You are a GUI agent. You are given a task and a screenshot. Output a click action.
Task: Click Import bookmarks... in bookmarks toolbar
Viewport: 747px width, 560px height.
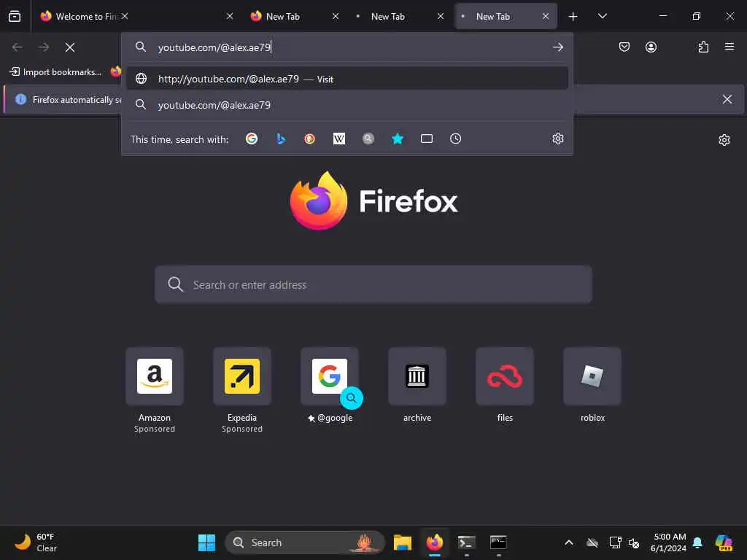[55, 72]
